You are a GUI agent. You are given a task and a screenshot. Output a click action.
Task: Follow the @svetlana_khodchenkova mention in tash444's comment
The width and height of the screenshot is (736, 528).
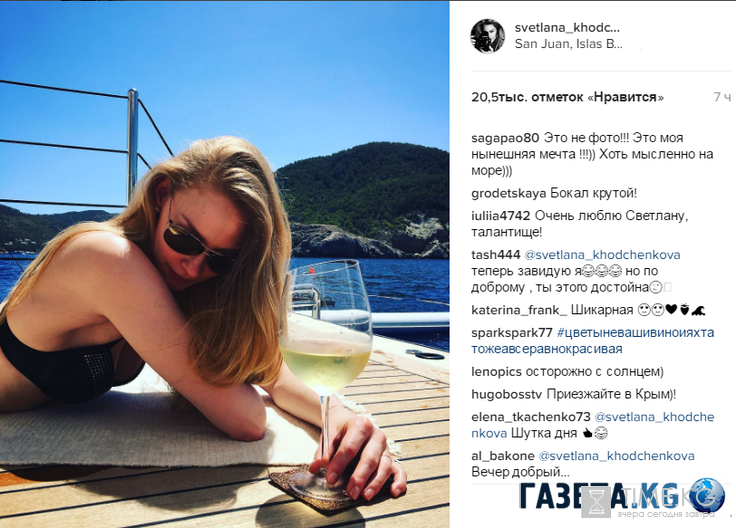pos(602,255)
